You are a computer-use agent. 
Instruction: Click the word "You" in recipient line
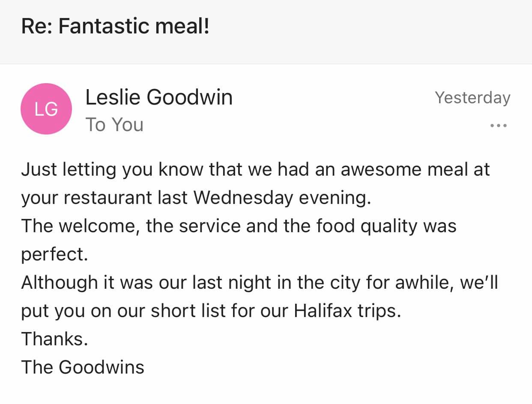tap(127, 125)
